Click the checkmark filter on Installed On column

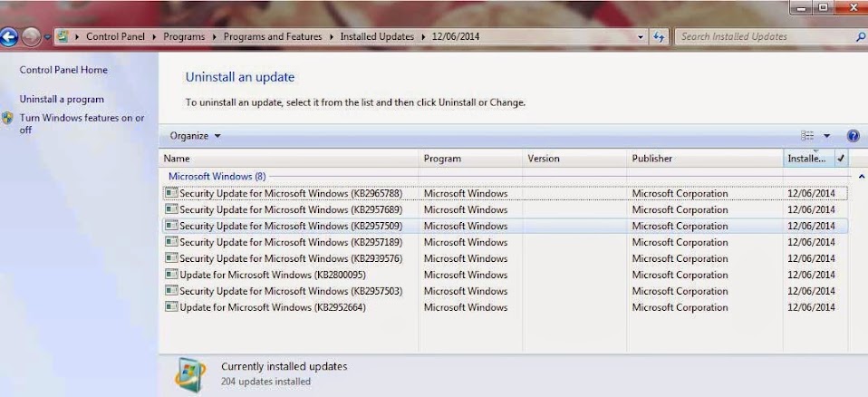[x=841, y=159]
